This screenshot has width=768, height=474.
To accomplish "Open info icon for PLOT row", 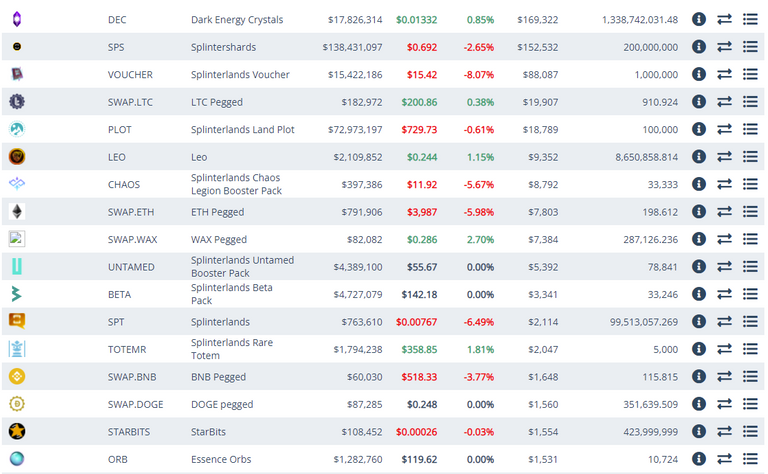I will pos(698,129).
